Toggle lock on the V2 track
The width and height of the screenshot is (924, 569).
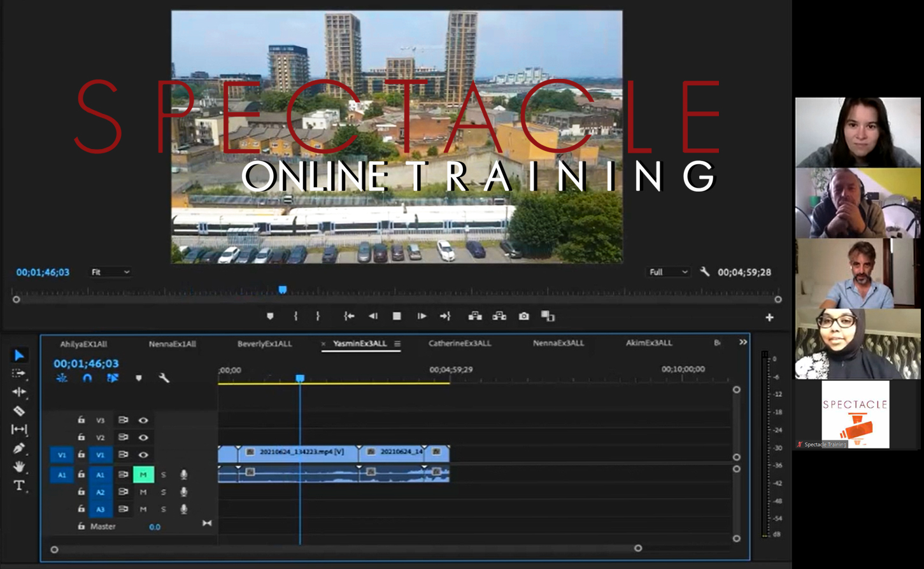(81, 437)
